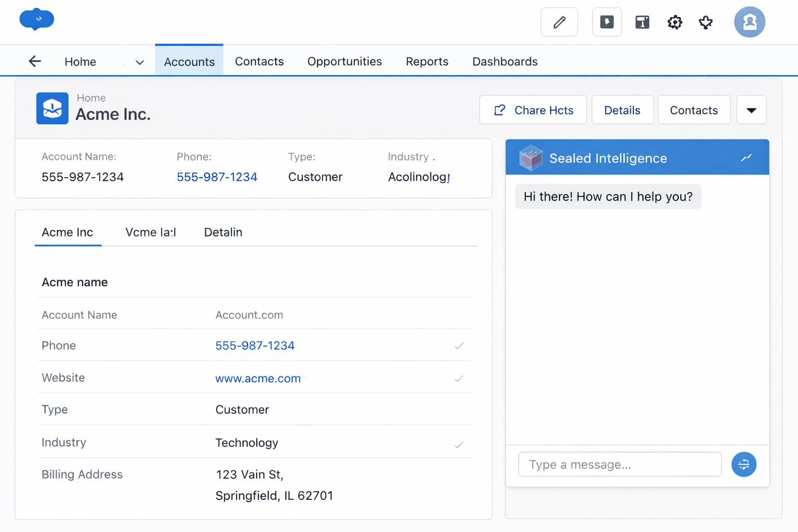This screenshot has height=532, width=798.
Task: Expand the Home navigation chevron dropdown
Action: 139,62
